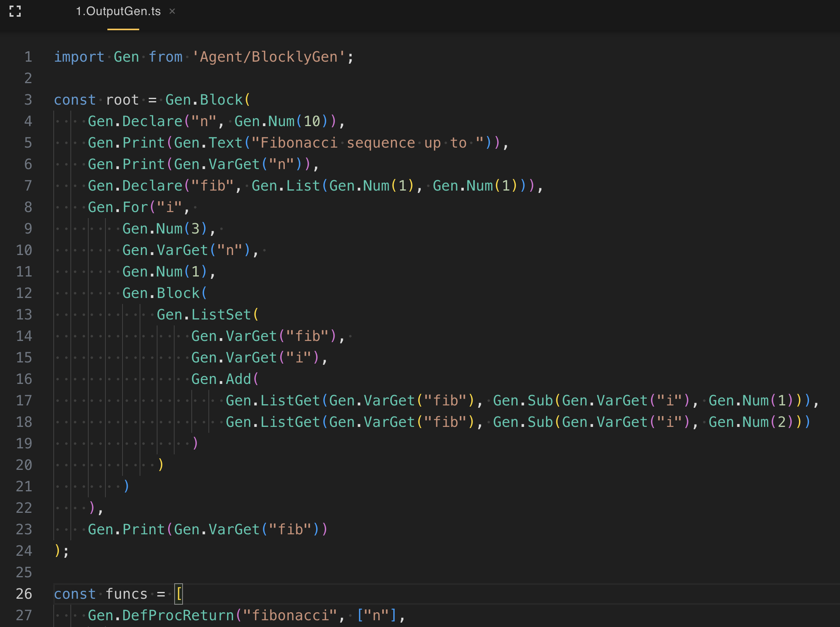The width and height of the screenshot is (840, 627).
Task: Click closing parenthesis on line 24
Action: click(57, 551)
